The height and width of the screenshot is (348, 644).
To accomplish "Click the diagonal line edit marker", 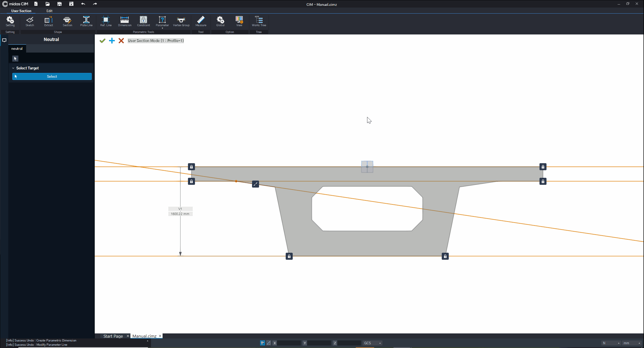I will pyautogui.click(x=256, y=184).
